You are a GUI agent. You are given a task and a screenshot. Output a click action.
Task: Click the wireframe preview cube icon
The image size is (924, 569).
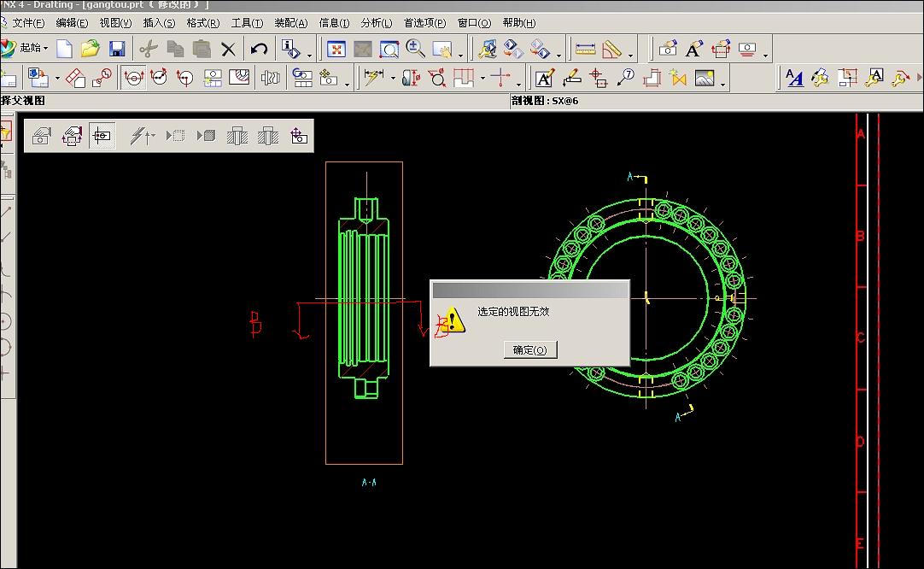tap(176, 136)
